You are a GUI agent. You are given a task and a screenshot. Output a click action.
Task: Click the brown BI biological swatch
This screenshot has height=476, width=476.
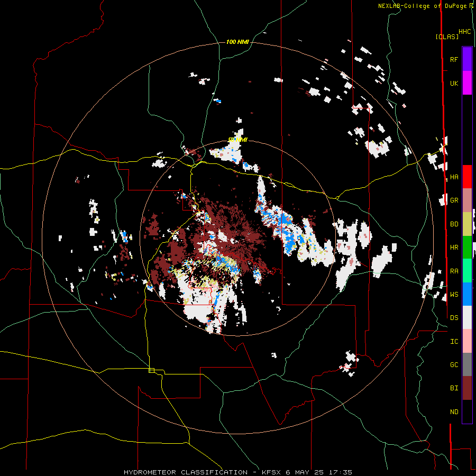(467, 388)
